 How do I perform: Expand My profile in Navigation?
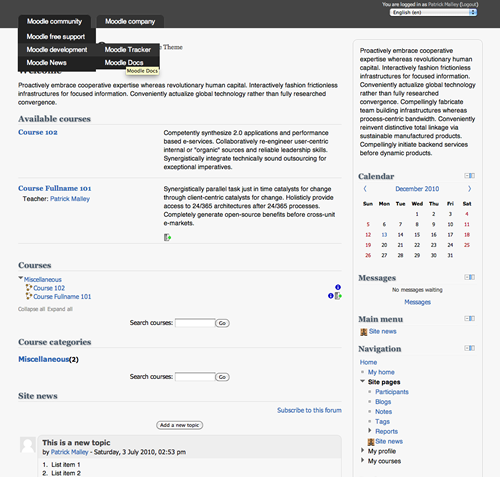[x=363, y=450]
